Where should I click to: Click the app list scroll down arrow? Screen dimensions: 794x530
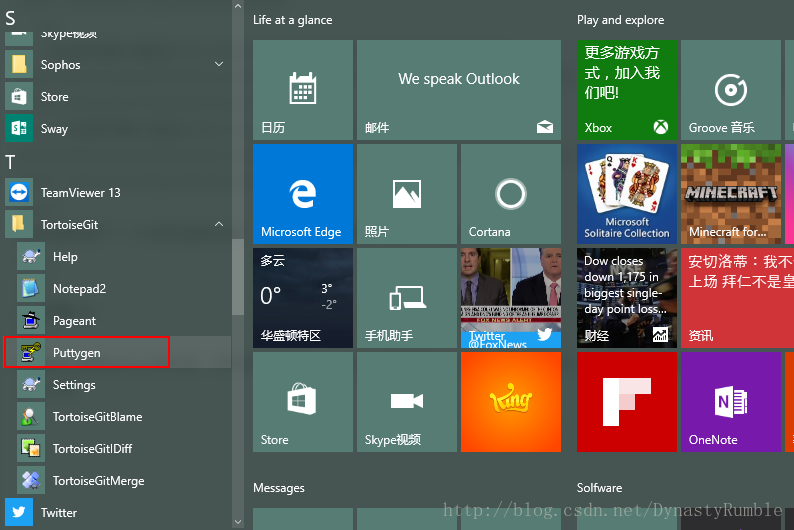238,521
